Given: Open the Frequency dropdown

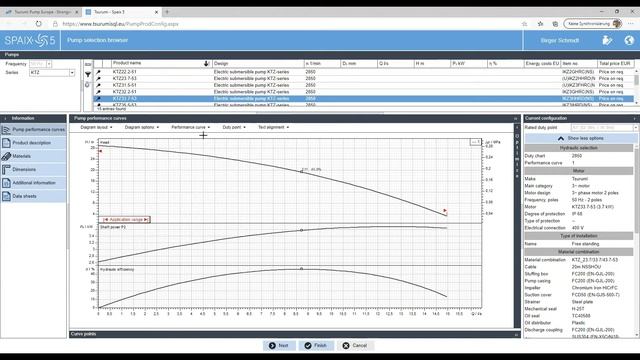Looking at the screenshot, I should (x=49, y=64).
